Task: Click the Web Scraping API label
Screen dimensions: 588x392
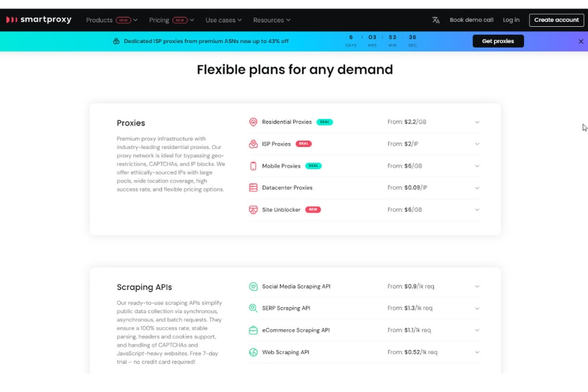Action: coord(286,352)
